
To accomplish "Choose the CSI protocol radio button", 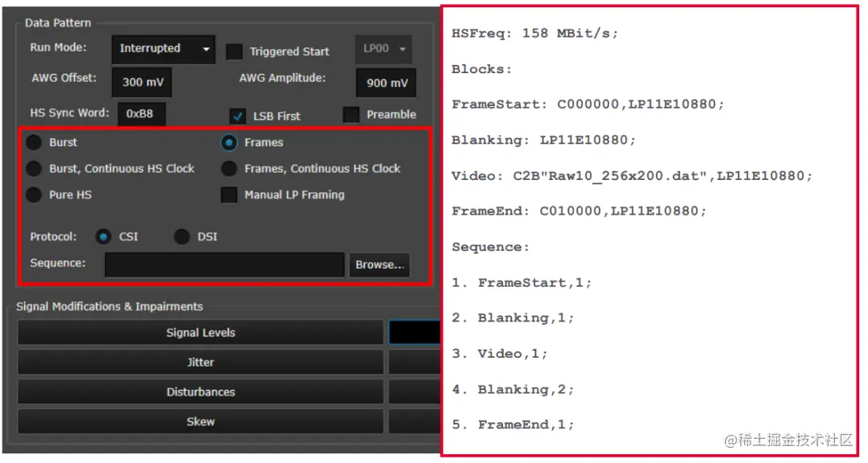I will (103, 237).
